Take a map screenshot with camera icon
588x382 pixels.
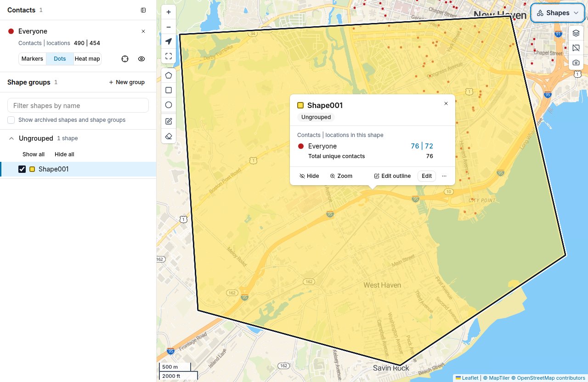pos(576,63)
